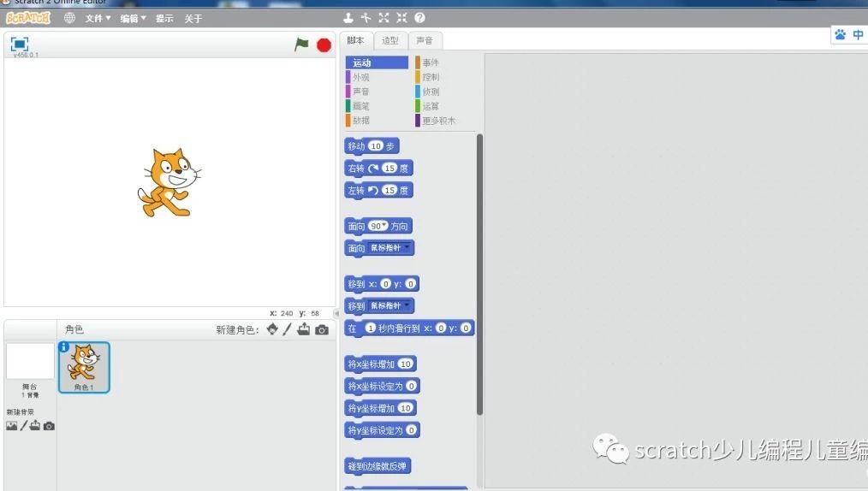Switch to the 造型 tab
This screenshot has height=491, width=868.
tap(390, 40)
